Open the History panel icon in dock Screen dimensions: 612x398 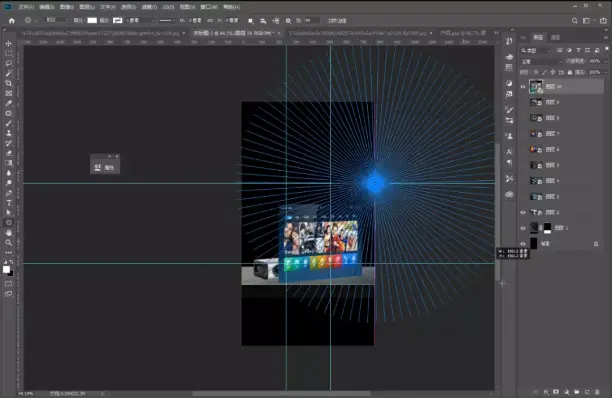tap(509, 41)
